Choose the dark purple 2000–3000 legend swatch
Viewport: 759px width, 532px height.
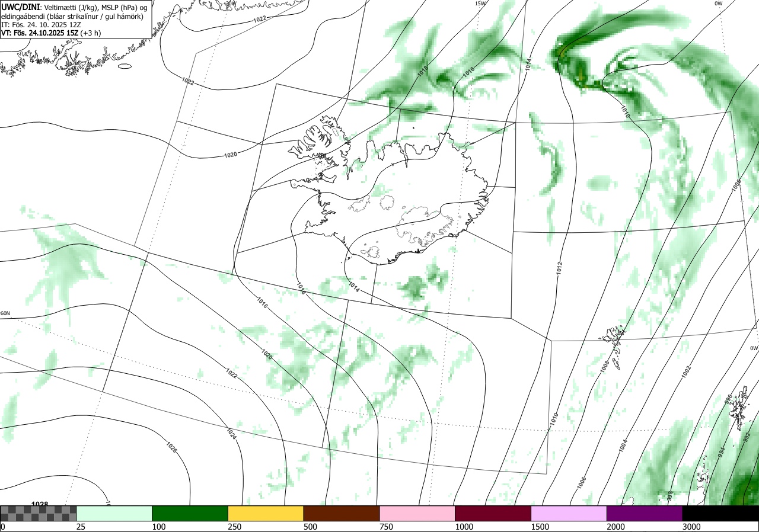click(x=645, y=514)
